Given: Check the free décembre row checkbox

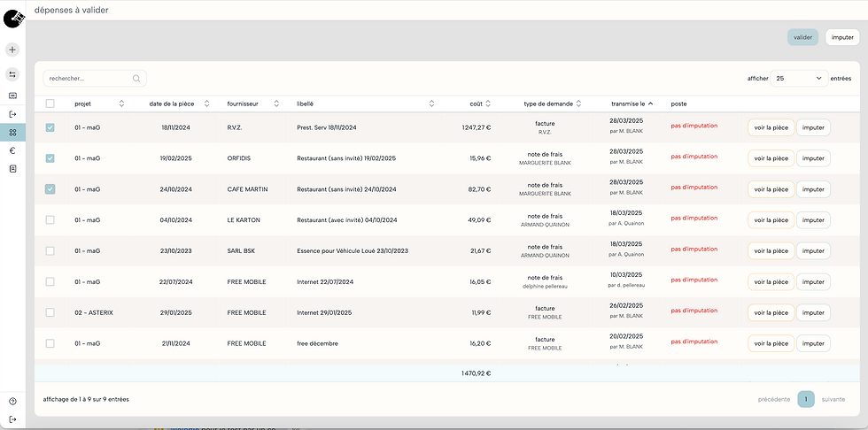Looking at the screenshot, I should pyautogui.click(x=50, y=343).
